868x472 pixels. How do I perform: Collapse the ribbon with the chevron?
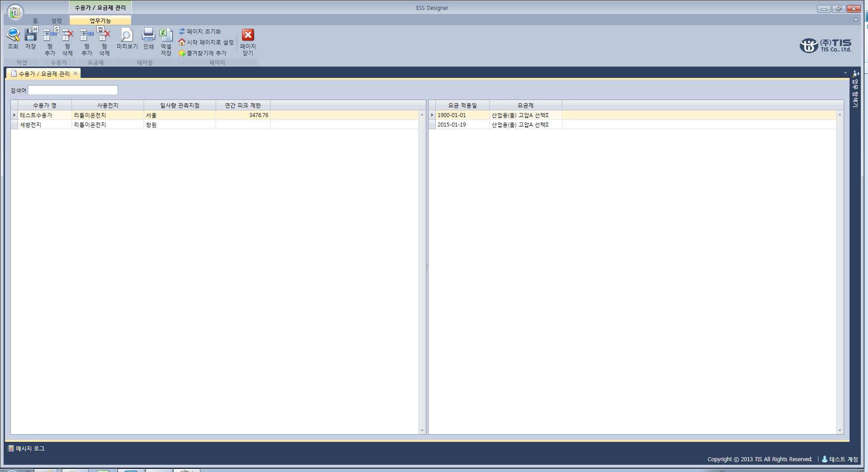856,20
